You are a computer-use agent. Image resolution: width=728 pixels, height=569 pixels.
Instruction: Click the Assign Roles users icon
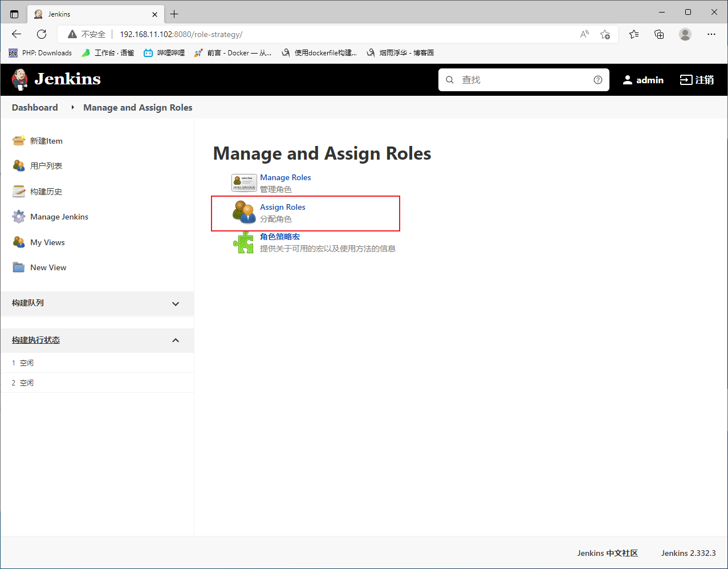coord(244,212)
